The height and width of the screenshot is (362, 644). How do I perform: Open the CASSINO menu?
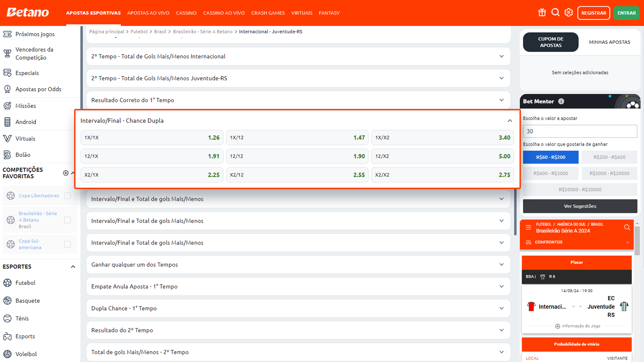coord(186,13)
